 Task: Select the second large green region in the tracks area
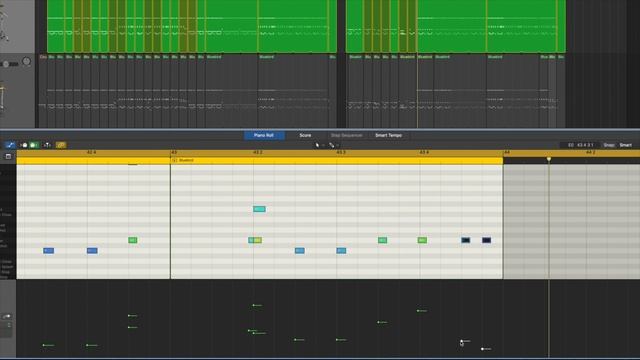(456, 26)
